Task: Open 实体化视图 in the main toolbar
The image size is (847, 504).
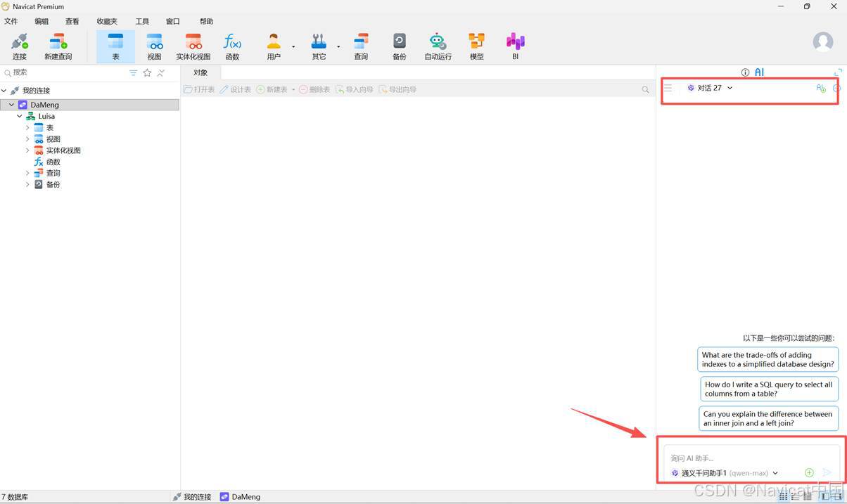Action: click(x=193, y=46)
